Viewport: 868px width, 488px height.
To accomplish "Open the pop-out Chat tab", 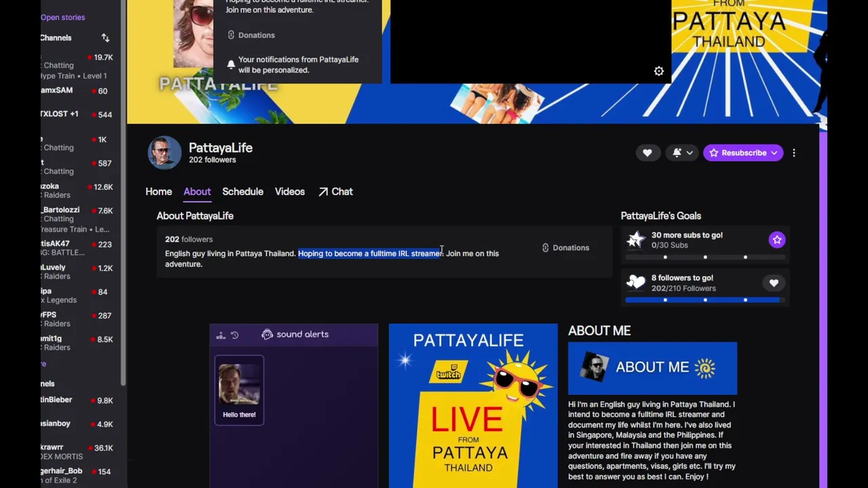I will [336, 192].
